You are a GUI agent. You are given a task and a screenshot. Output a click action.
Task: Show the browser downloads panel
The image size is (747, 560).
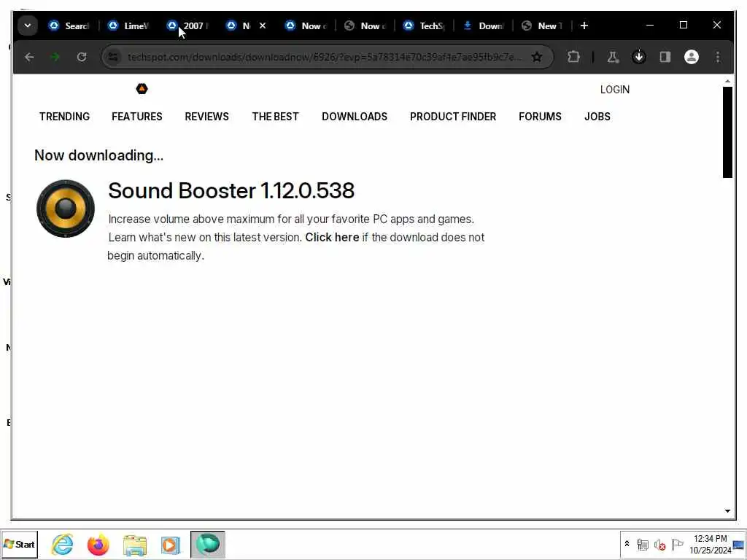click(x=639, y=57)
